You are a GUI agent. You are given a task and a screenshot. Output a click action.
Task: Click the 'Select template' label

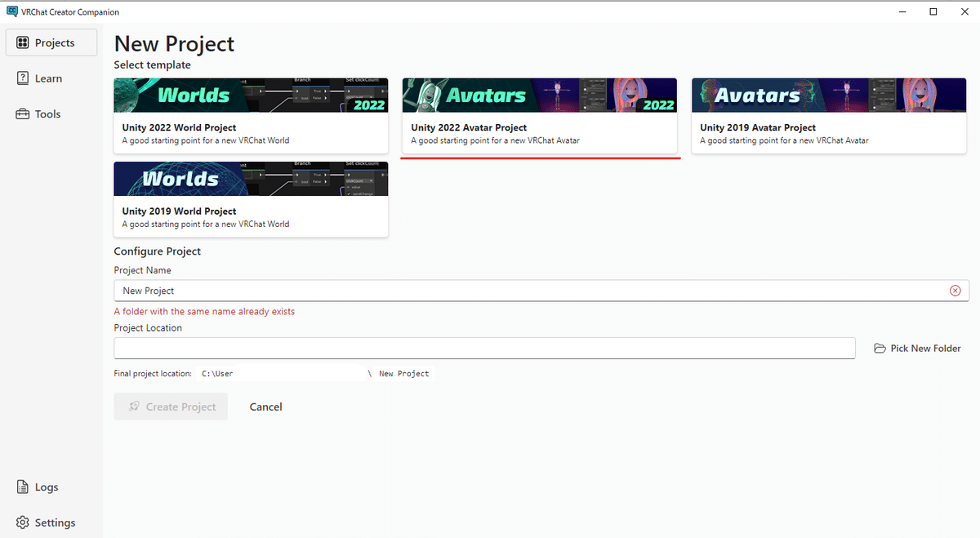(153, 65)
